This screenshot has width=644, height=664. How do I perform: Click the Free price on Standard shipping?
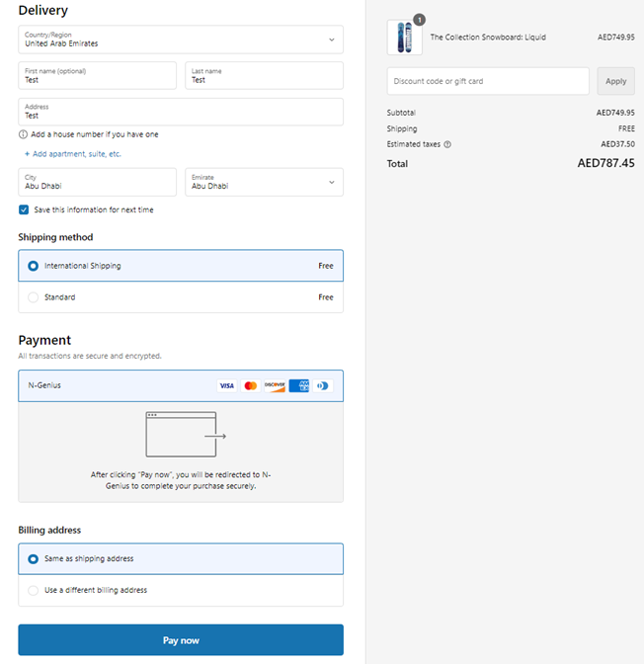[x=326, y=297]
